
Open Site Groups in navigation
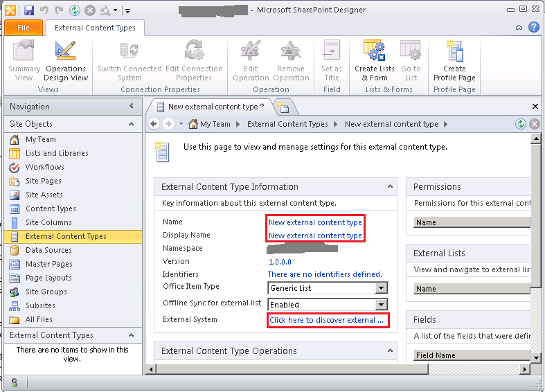46,292
